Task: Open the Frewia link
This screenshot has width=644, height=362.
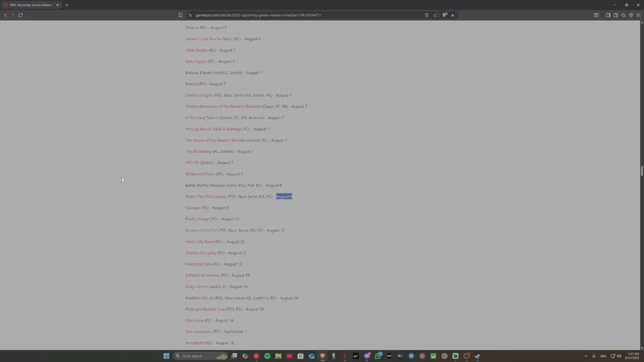Action: (x=192, y=84)
